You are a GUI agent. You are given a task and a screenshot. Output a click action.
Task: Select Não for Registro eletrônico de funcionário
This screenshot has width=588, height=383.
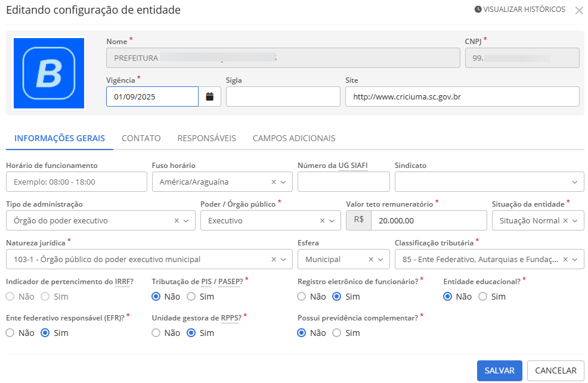[302, 297]
